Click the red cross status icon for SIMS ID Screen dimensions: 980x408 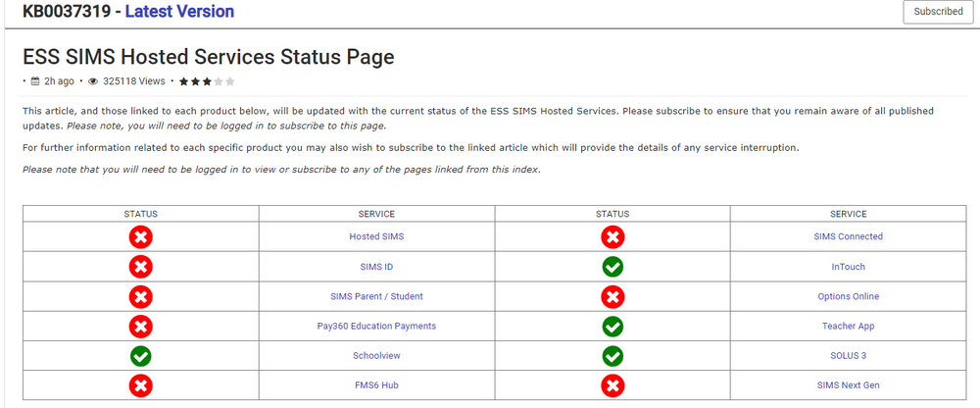click(140, 267)
